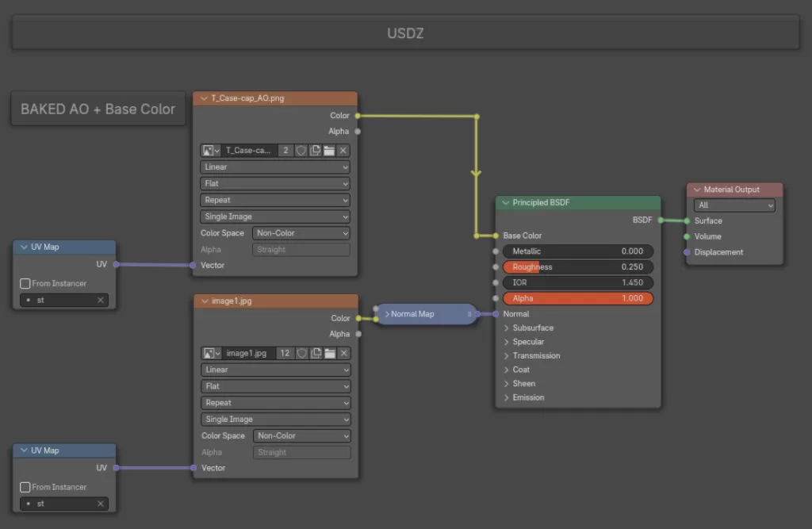This screenshot has height=529, width=812.
Task: Click the Roughness slider in Principled BSDF
Action: click(578, 267)
